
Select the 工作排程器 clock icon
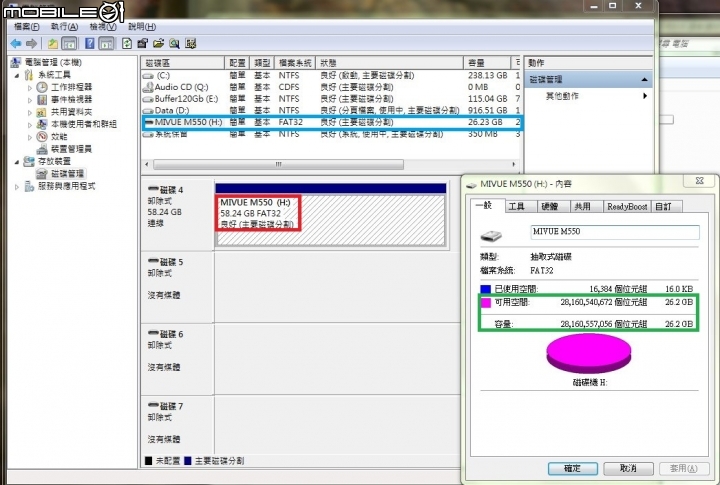pyautogui.click(x=42, y=87)
